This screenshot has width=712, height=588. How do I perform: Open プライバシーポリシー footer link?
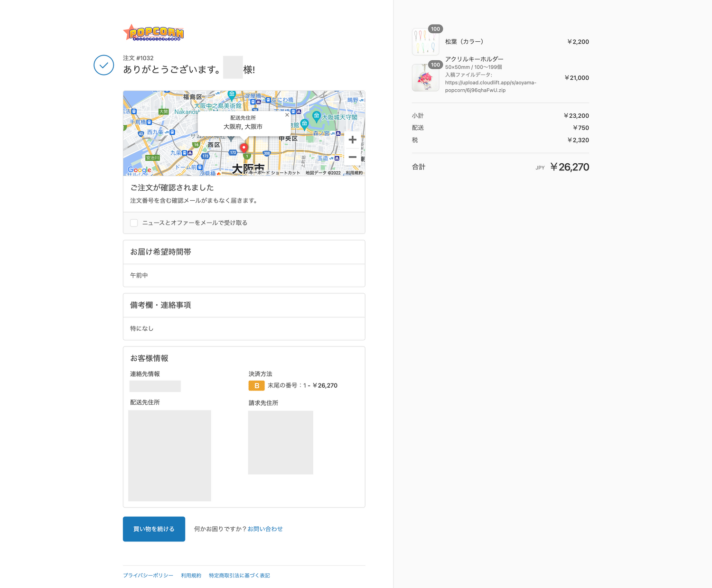tap(148, 576)
